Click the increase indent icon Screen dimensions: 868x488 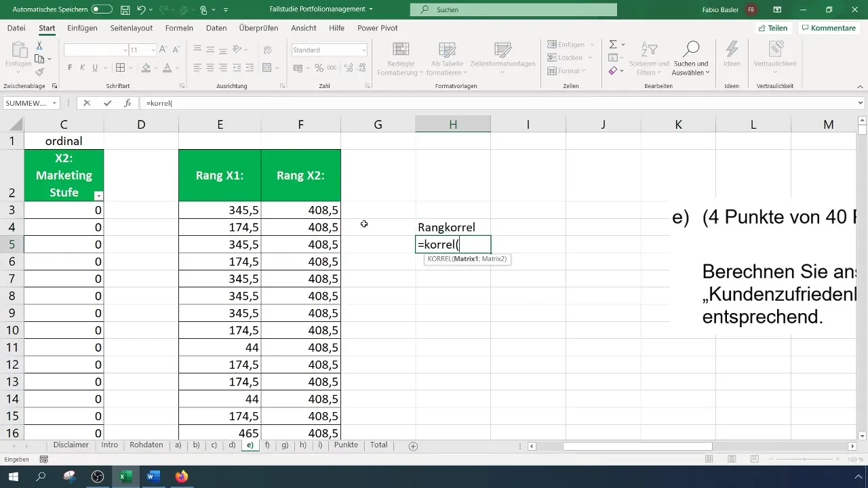coord(248,68)
